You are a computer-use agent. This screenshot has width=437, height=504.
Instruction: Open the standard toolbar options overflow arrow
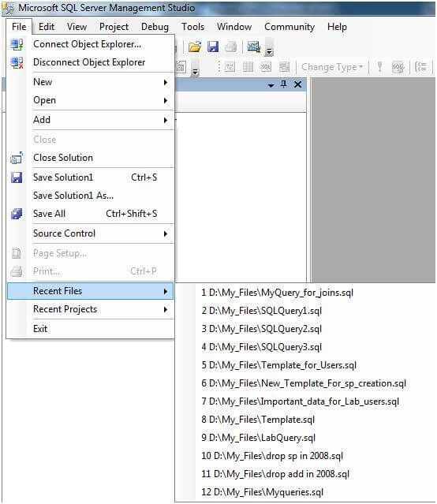(x=269, y=50)
